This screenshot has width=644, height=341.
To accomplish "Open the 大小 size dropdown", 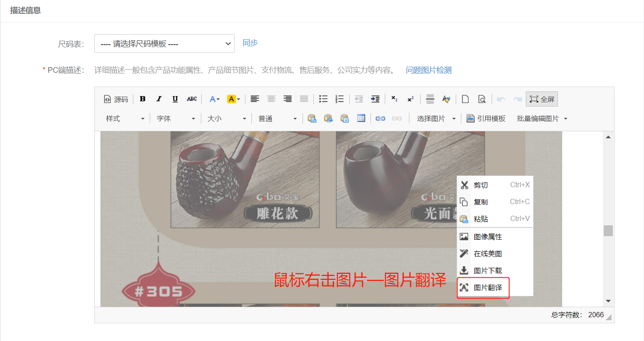I will pyautogui.click(x=226, y=118).
